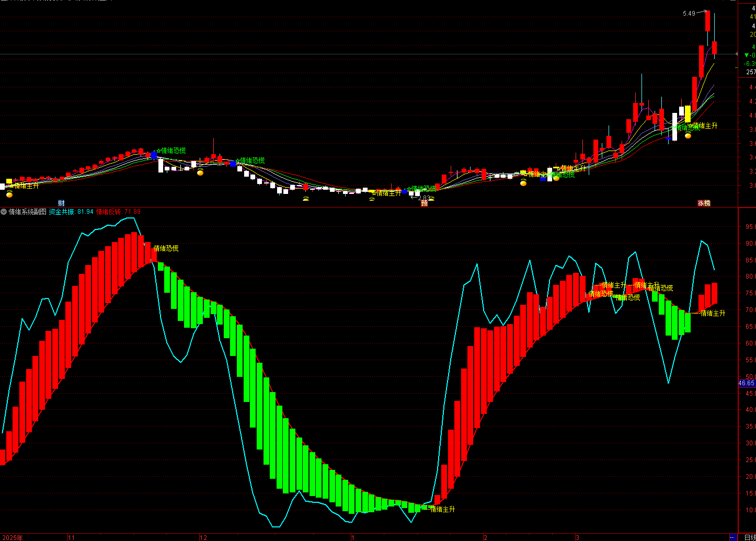Click the 情绪反转 indicator value label

pos(119,212)
